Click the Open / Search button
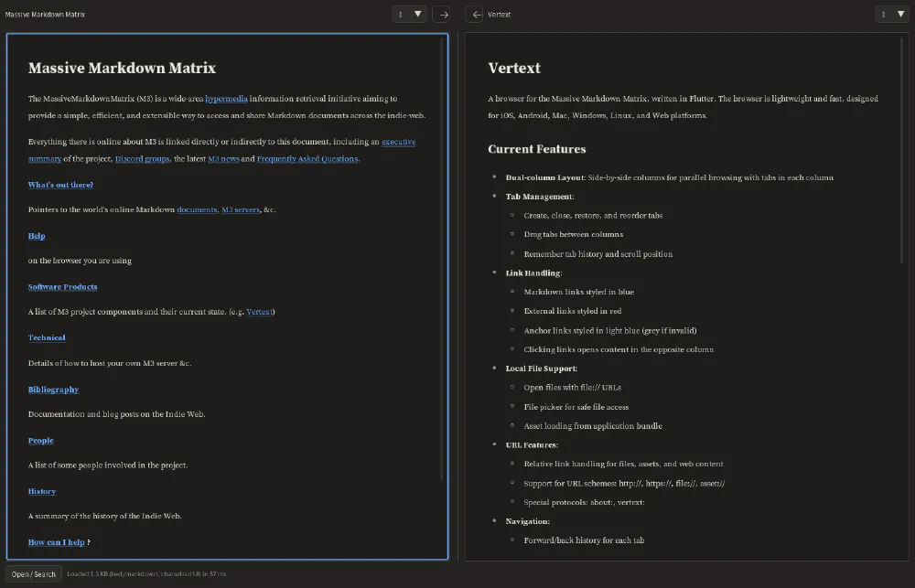This screenshot has width=915, height=588. [33, 574]
